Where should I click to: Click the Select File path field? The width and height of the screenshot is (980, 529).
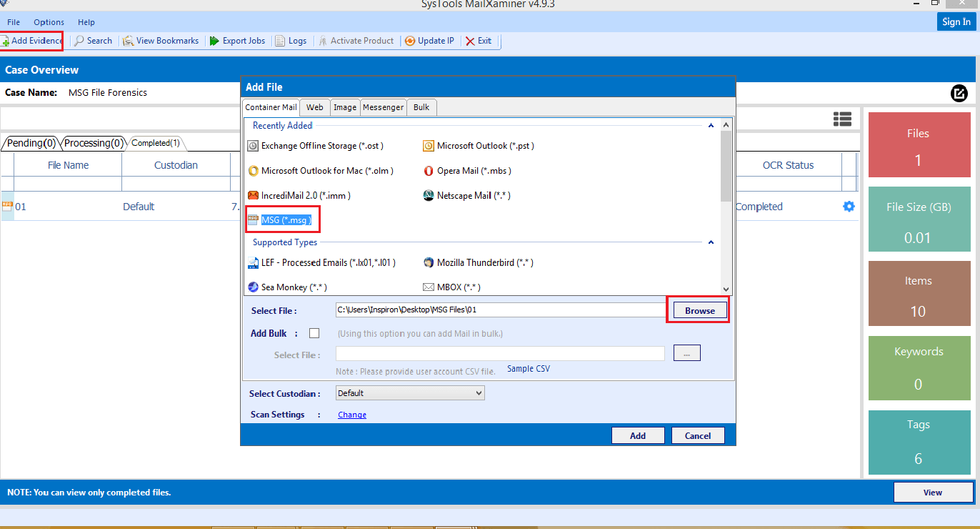(500, 310)
